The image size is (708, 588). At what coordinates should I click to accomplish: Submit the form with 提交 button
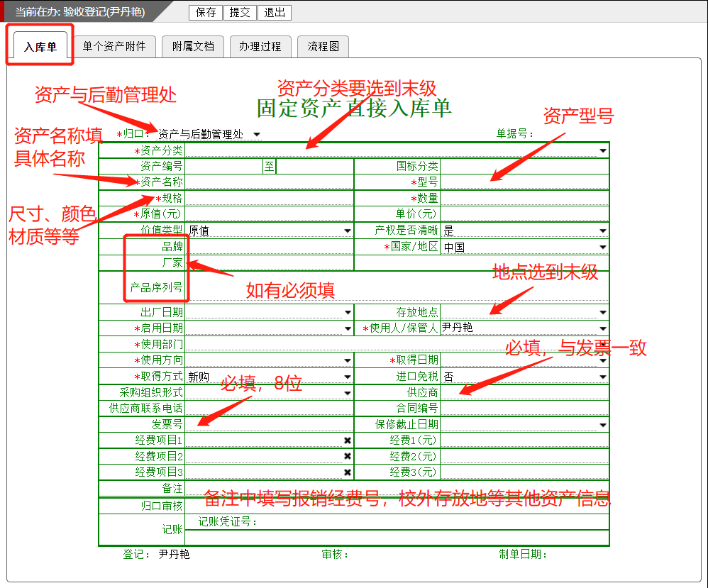click(240, 12)
